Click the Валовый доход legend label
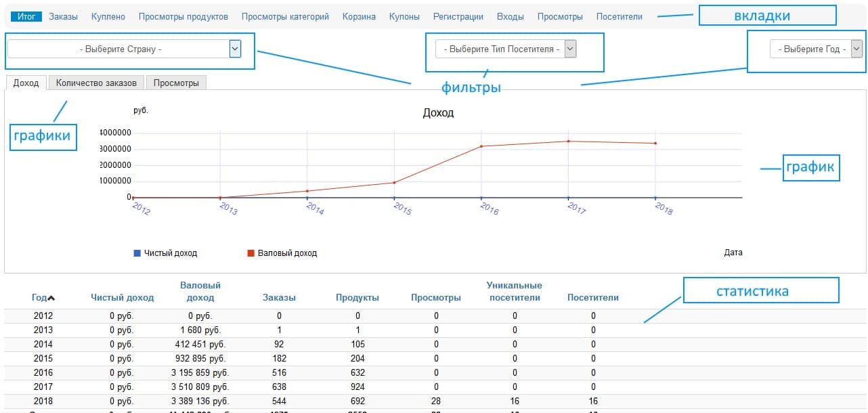This screenshot has width=868, height=413. 287,253
